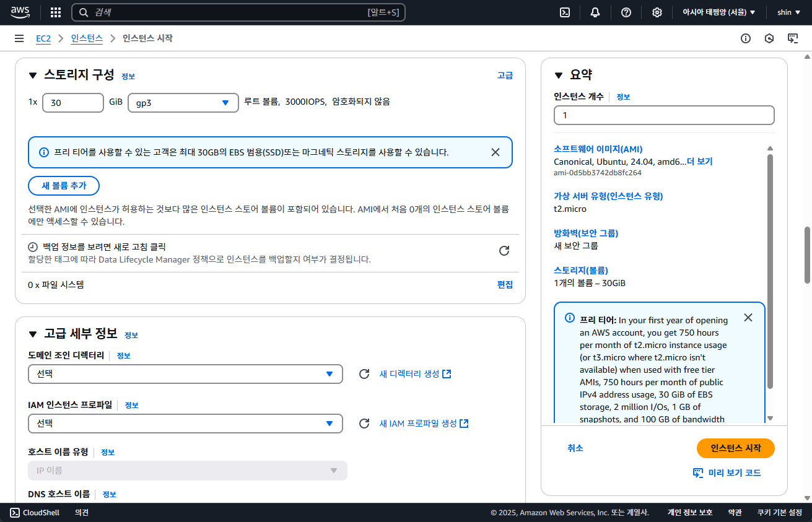
Task: Open the services grid menu icon
Action: coord(56,12)
